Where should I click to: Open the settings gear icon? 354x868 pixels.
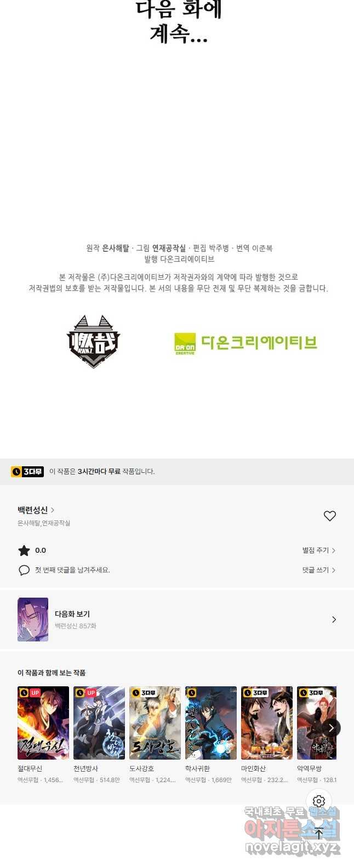tap(319, 802)
